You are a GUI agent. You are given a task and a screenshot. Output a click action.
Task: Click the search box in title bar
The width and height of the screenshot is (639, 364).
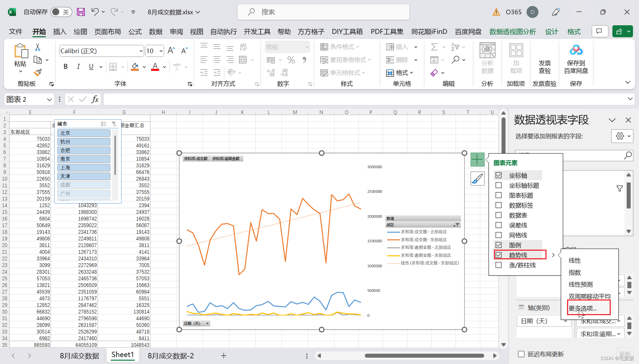point(323,12)
